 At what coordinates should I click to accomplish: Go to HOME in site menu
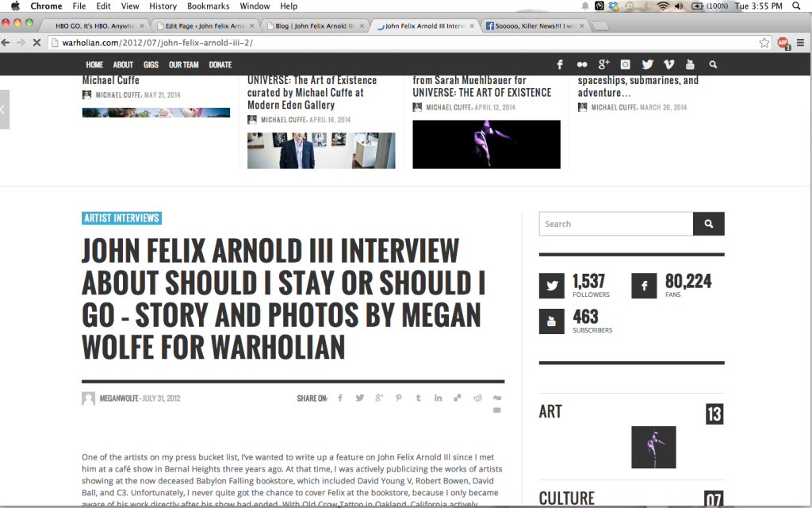click(x=94, y=65)
